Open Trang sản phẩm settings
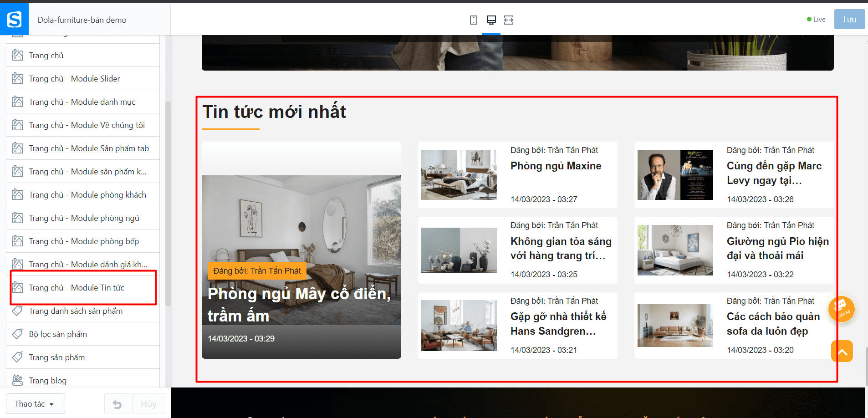Screen dimensions: 868x418 83,357
